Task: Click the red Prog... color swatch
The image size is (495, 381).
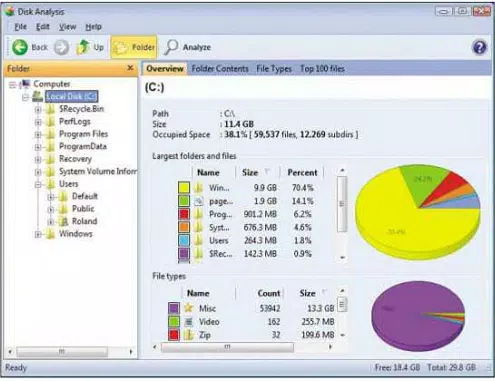Action: [x=184, y=214]
